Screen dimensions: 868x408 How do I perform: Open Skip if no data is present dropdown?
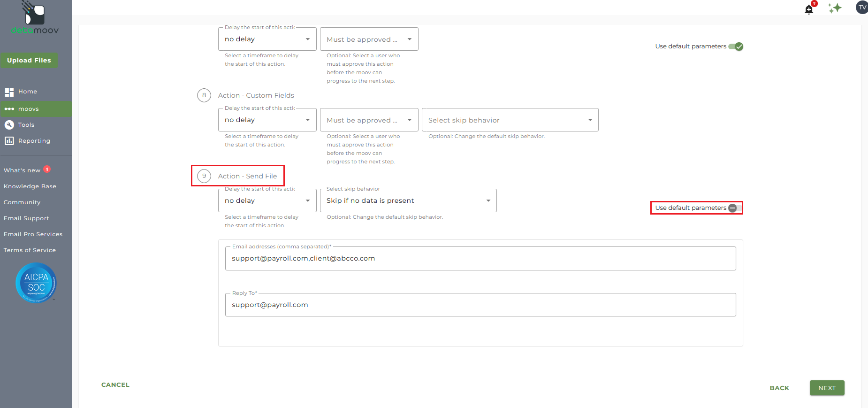click(x=408, y=200)
